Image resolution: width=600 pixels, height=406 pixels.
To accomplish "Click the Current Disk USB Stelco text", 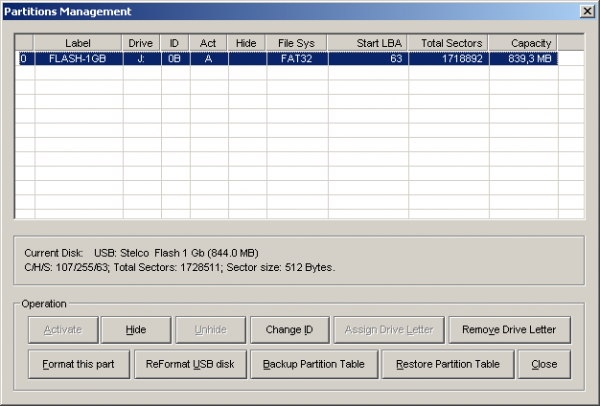I will 141,253.
